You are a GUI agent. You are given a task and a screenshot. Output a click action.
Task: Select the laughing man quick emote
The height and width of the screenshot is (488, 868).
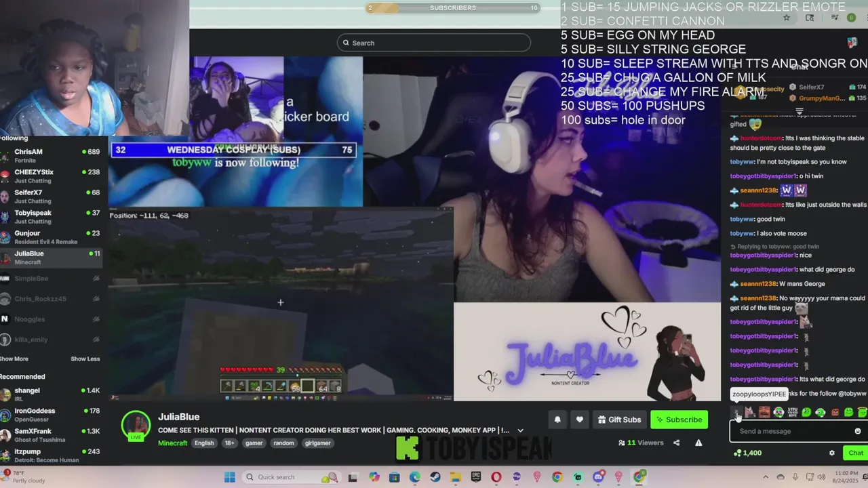[x=764, y=412]
